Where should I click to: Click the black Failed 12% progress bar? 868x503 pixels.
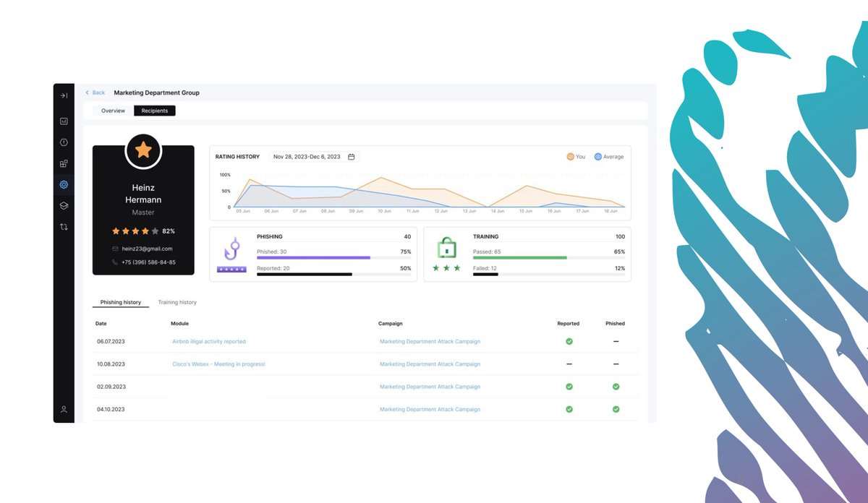click(x=485, y=275)
